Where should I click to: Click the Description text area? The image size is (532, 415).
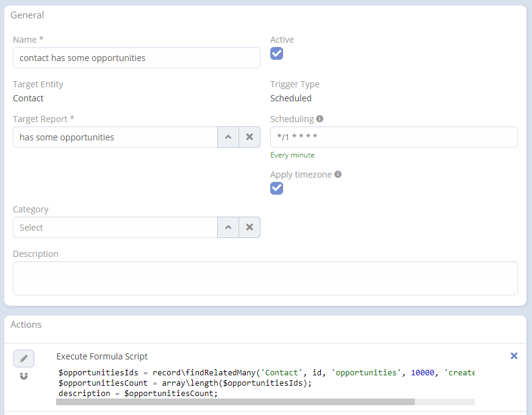[x=265, y=278]
